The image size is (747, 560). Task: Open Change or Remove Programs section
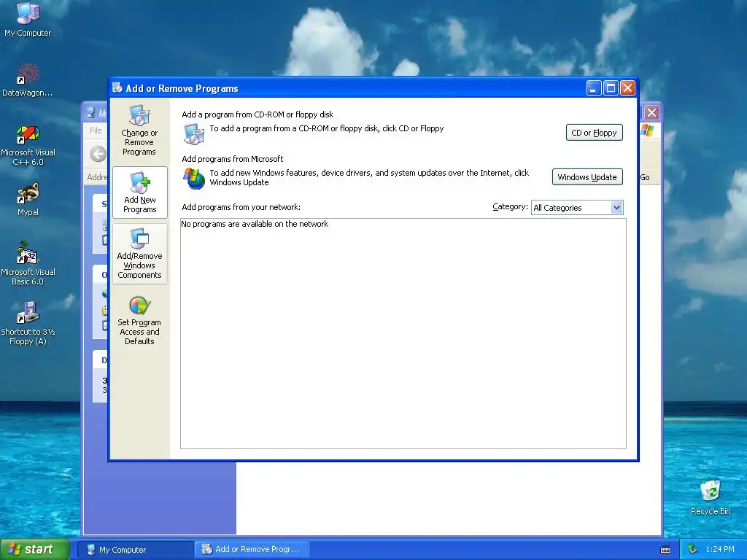[139, 130]
